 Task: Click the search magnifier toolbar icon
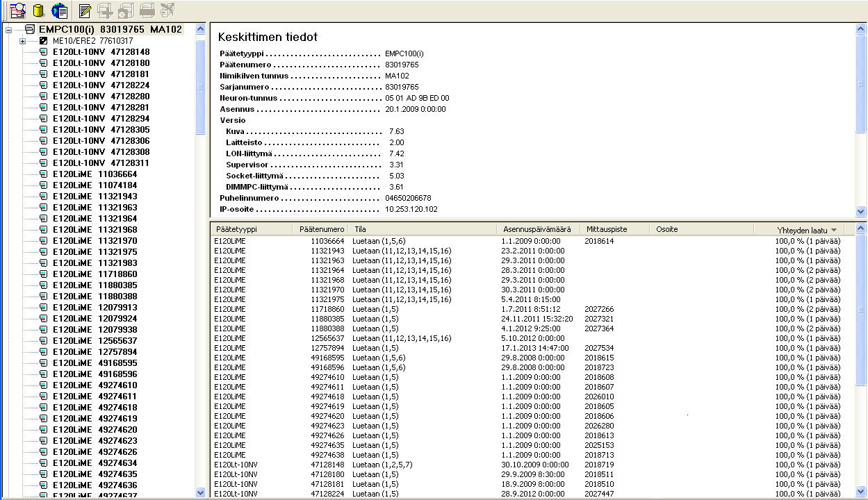(x=17, y=10)
